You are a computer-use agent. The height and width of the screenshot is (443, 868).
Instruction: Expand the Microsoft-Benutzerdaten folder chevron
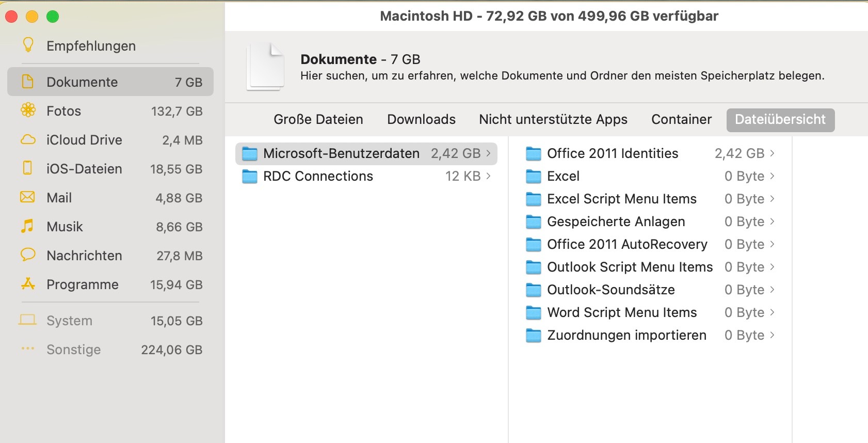[488, 153]
